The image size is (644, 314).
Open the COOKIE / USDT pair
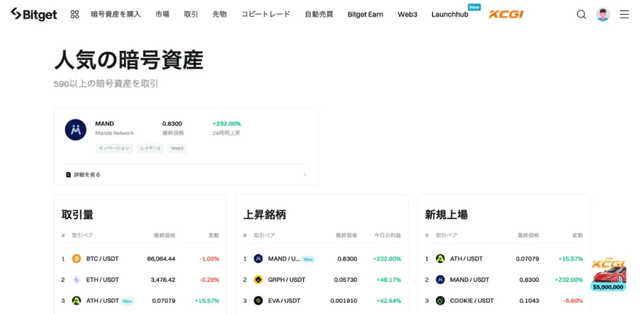(x=470, y=300)
